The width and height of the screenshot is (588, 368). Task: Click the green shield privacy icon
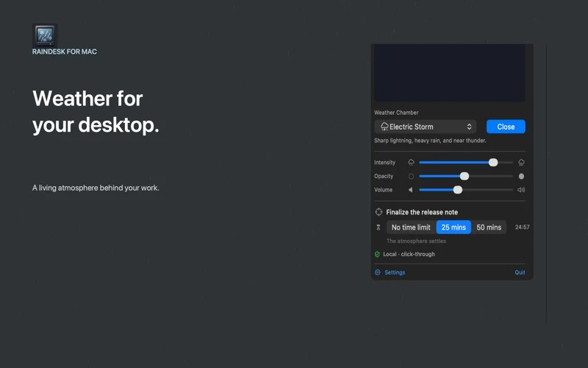click(377, 254)
